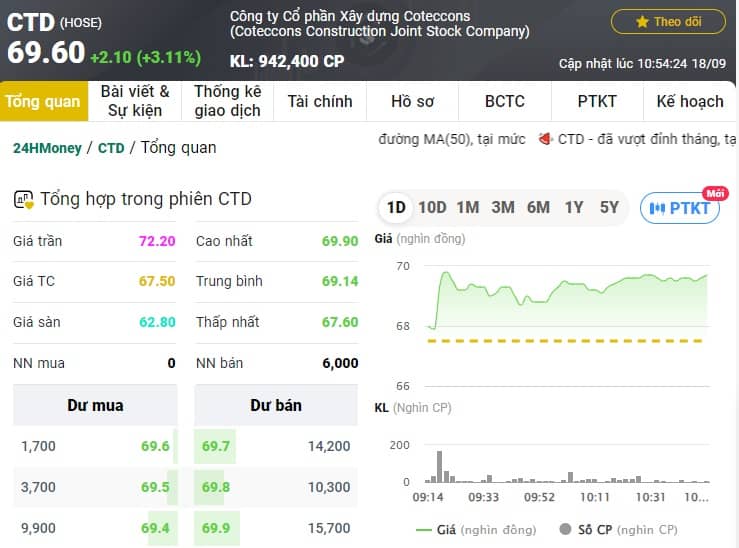Click the session summary icon beside Tổng hợp trong phiên

24,199
